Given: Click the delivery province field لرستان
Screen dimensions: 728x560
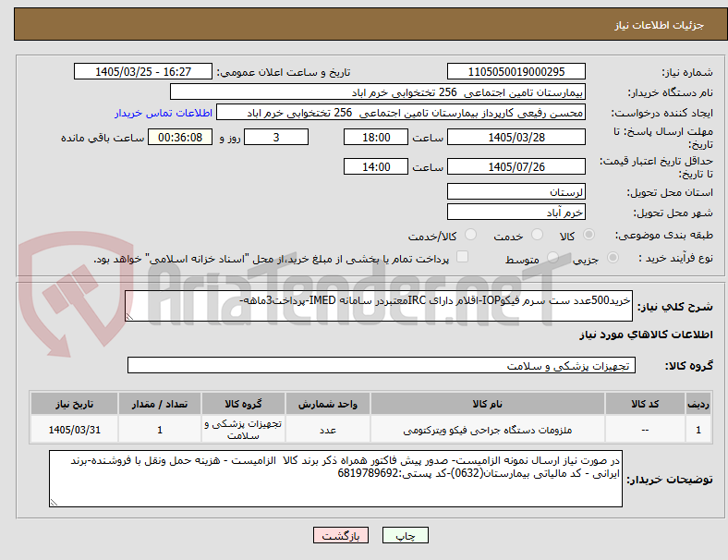Looking at the screenshot, I should 516,191.
